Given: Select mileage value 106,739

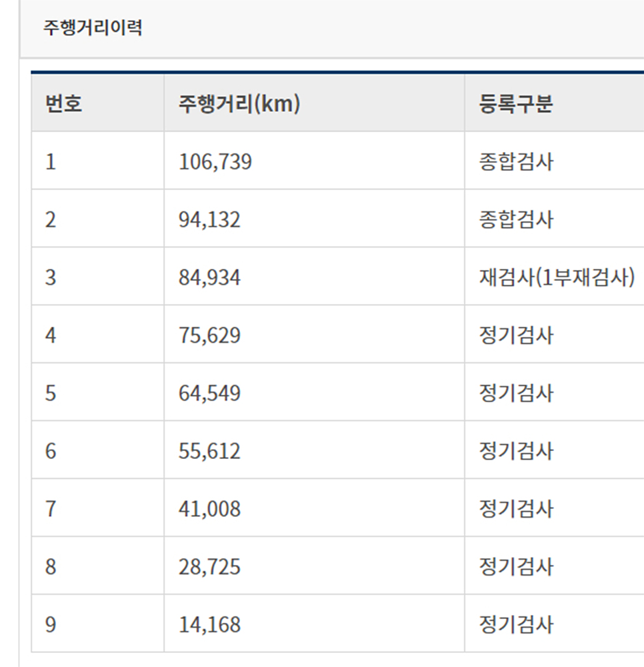Looking at the screenshot, I should 215,162.
